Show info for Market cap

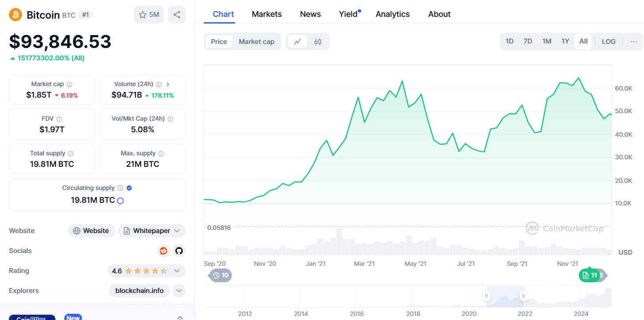[x=70, y=84]
